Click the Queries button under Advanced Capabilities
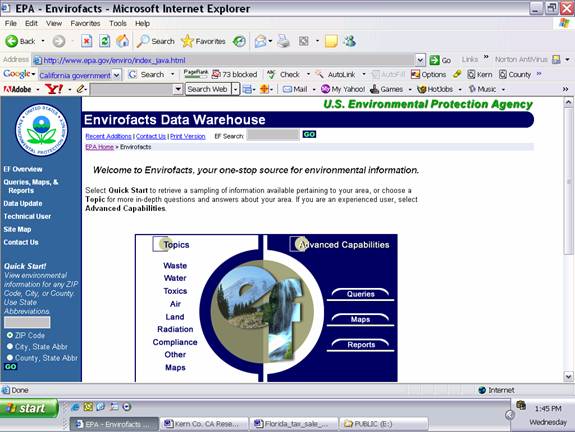The width and height of the screenshot is (575, 432). 360,294
